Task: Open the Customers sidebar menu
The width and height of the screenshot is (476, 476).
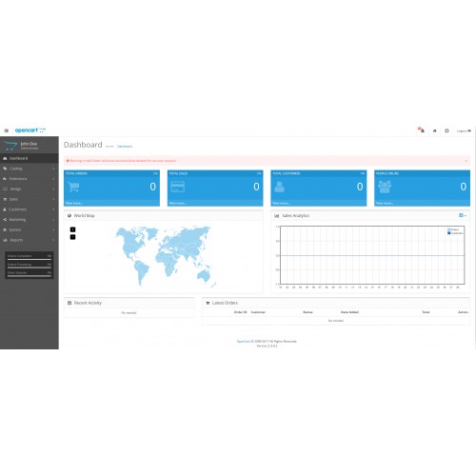Action: (30, 209)
